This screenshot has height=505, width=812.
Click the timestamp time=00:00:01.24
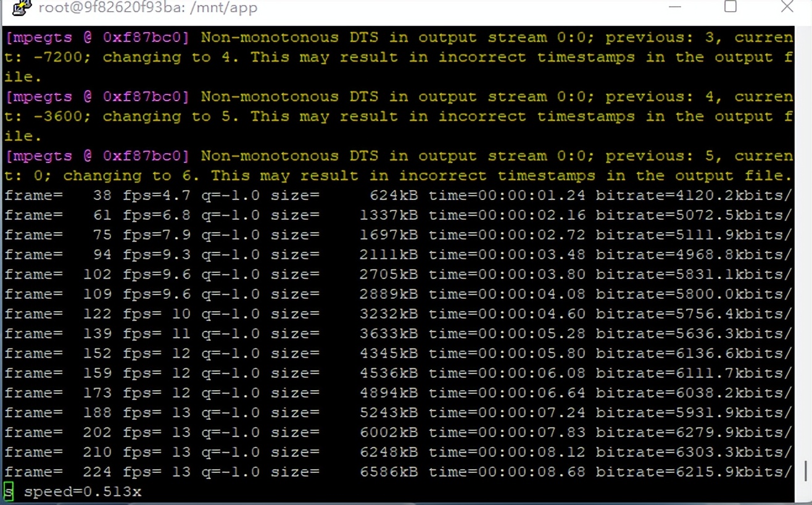click(507, 196)
